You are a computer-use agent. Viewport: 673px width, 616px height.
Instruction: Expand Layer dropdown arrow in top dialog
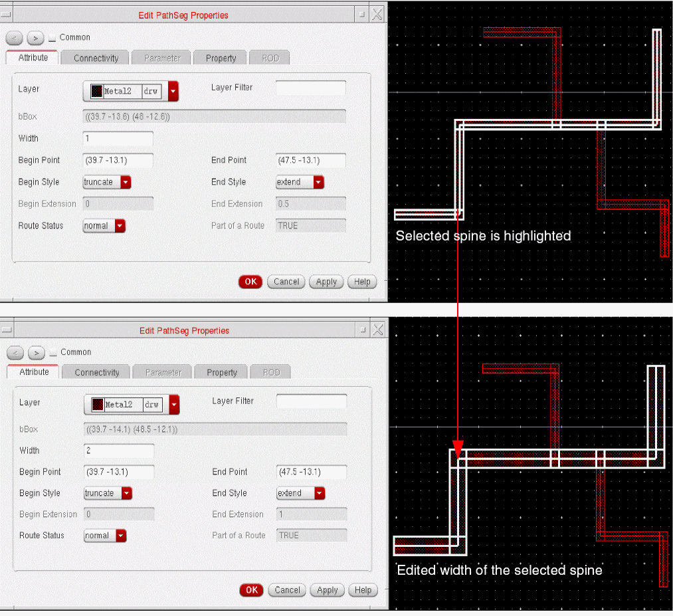(173, 91)
